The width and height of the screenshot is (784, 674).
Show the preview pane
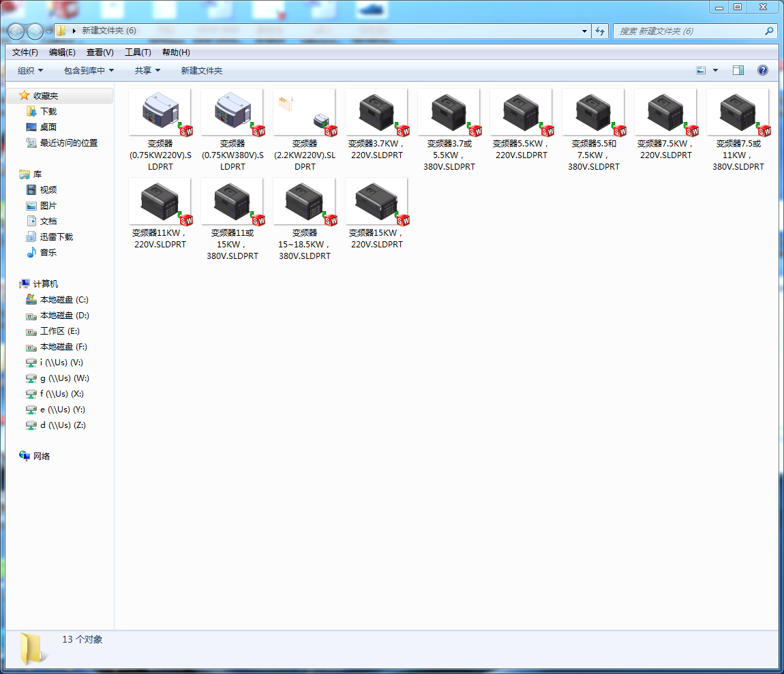pos(738,70)
